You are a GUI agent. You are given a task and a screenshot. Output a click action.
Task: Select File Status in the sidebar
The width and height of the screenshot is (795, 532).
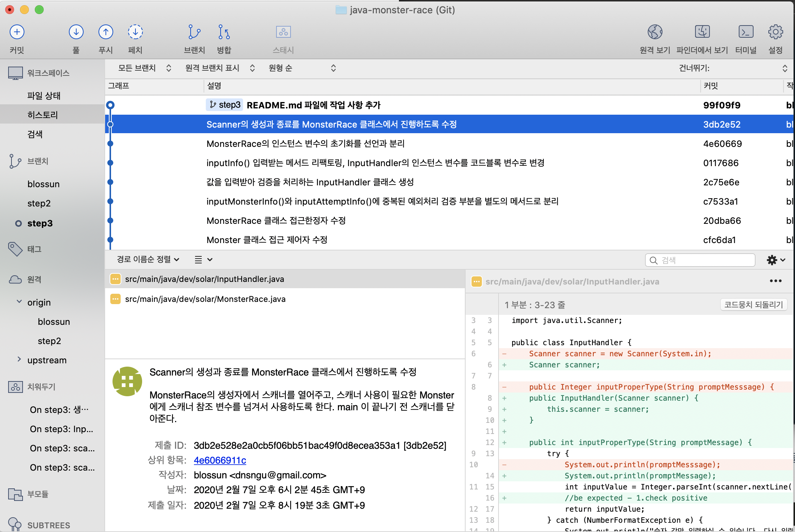44,95
